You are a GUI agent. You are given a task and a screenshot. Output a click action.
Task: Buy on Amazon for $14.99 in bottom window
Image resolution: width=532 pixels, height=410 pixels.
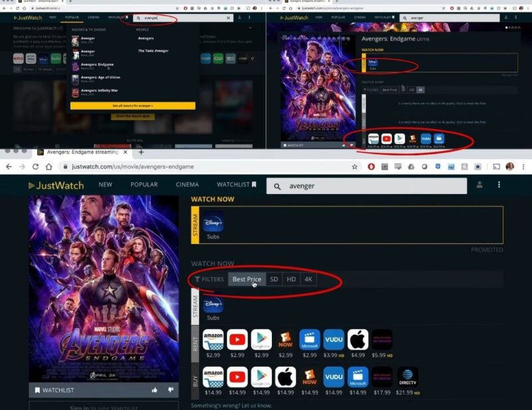[x=213, y=377]
